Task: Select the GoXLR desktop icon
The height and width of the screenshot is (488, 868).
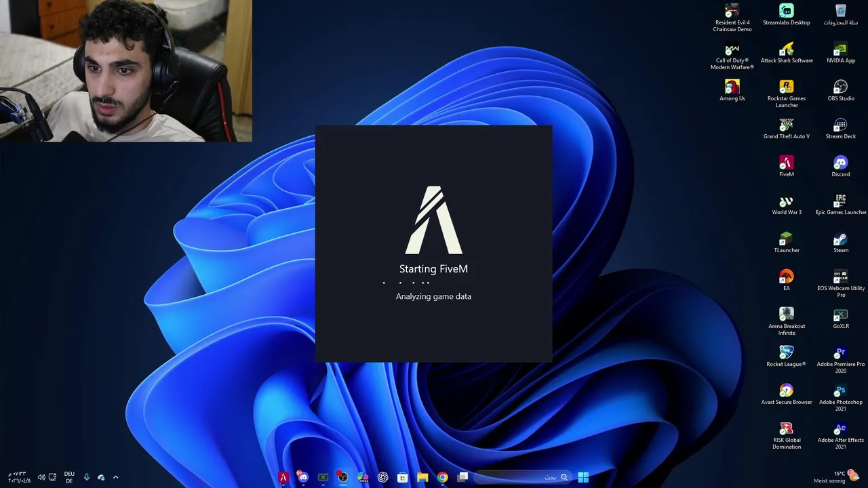Action: tap(840, 319)
